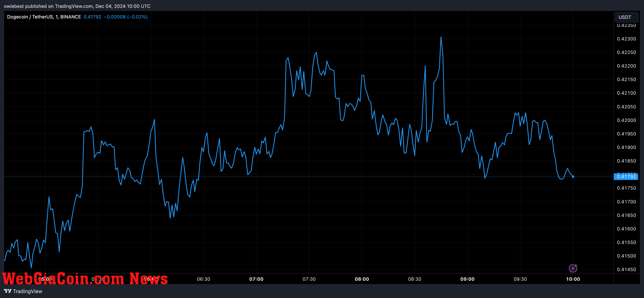
Task: Click the 0.42300 price axis label
Action: (x=626, y=39)
